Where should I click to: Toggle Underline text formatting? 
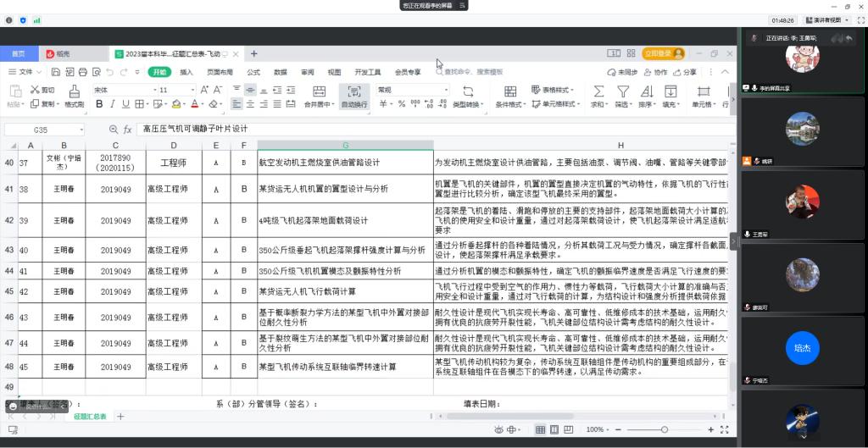(126, 104)
